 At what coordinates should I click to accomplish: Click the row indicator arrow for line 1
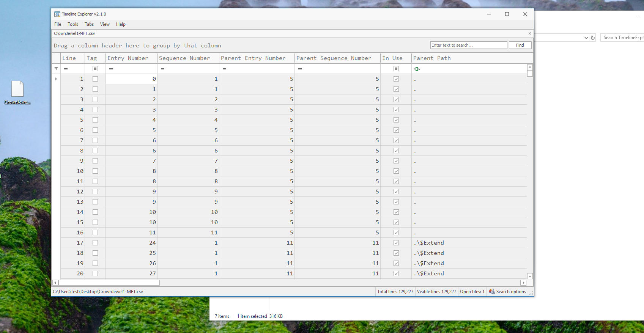[56, 79]
